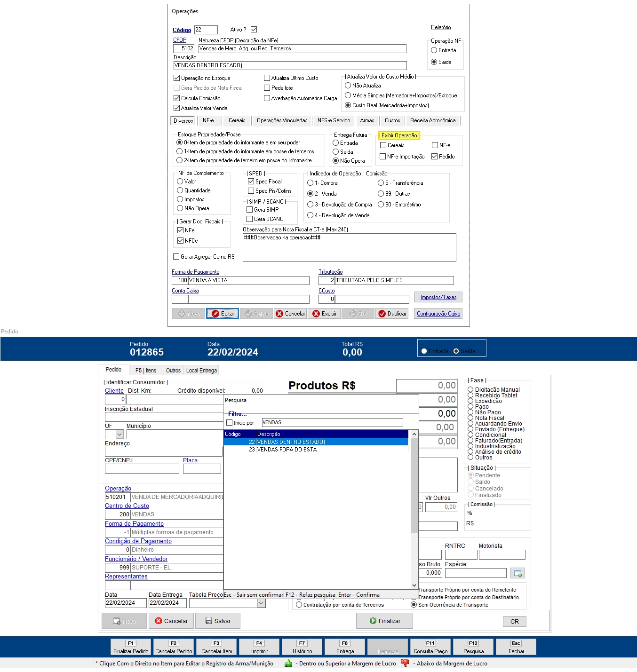This screenshot has height=672, width=637.
Task: Switch to F5 | Itens tab
Action: coord(146,371)
